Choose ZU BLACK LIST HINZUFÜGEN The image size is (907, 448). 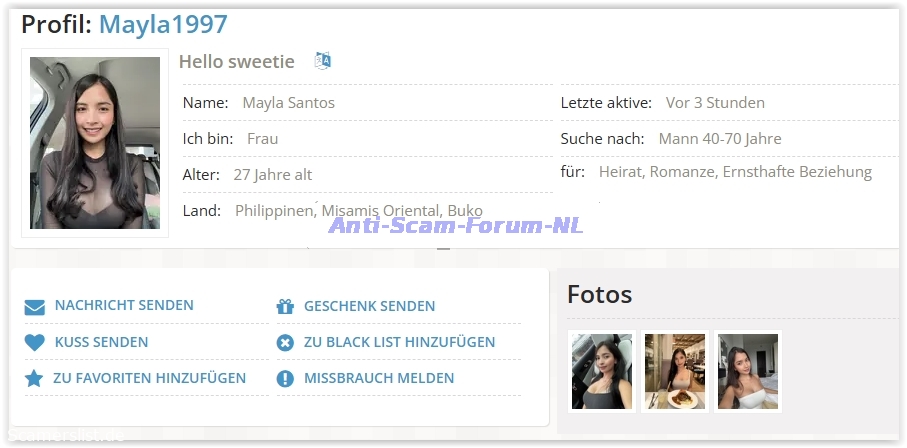399,342
